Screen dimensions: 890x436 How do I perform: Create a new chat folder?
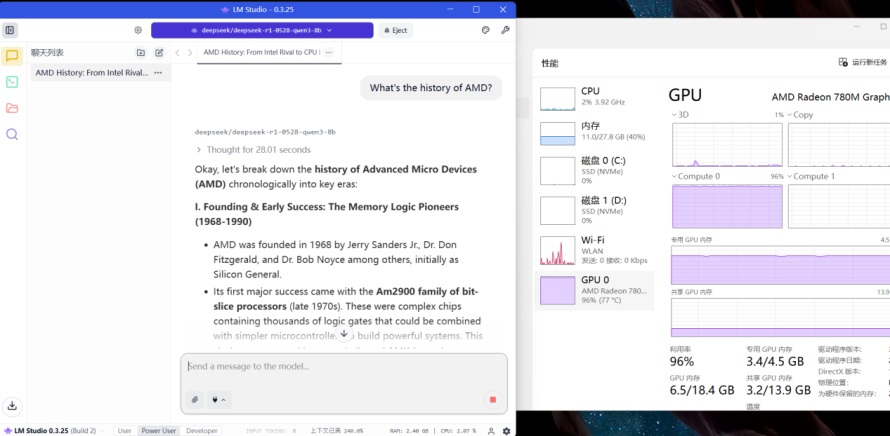tap(141, 52)
